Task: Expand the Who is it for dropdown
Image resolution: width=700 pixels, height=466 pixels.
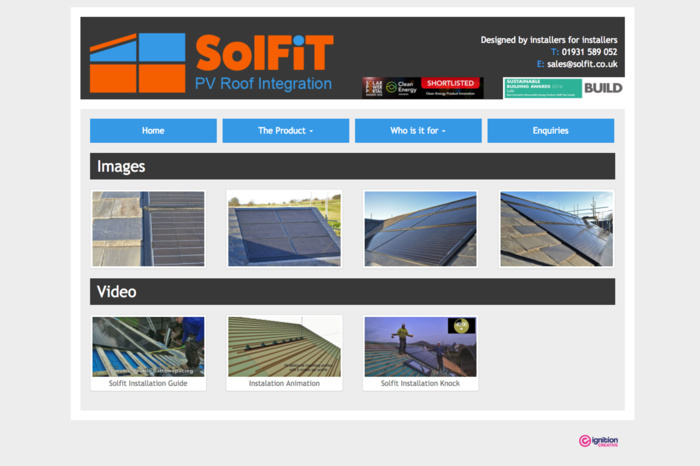Action: click(x=418, y=131)
